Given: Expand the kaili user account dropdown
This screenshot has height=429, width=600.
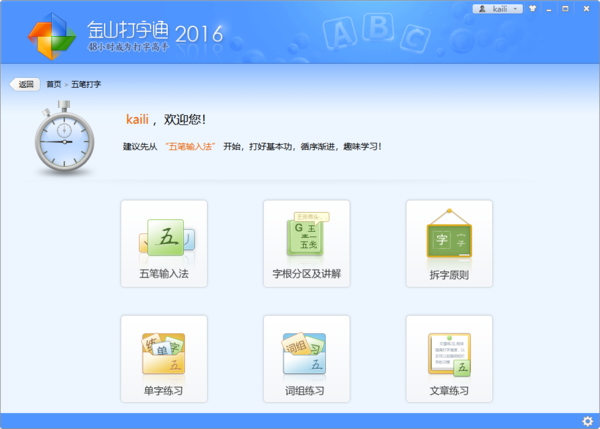Looking at the screenshot, I should click(x=497, y=9).
